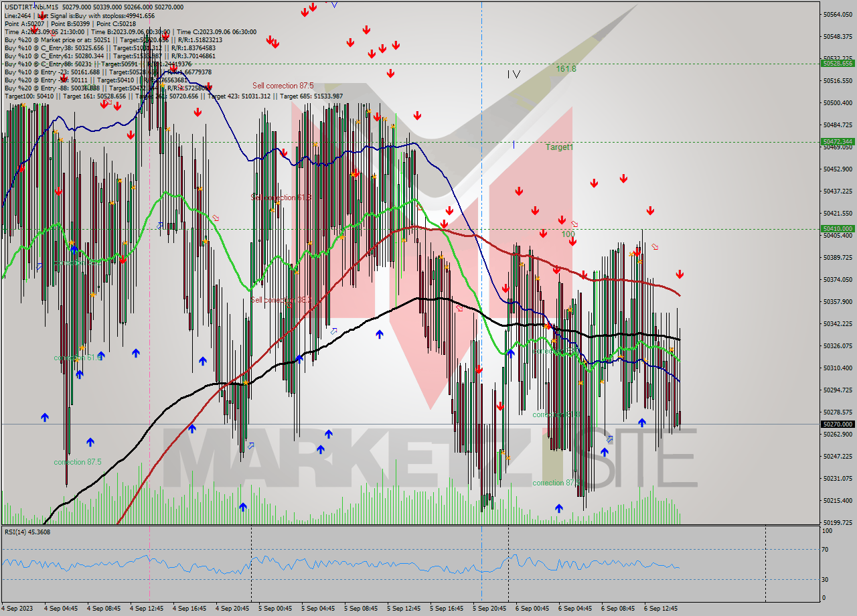Click the 'Sell correction 87.5' chart label
This screenshot has width=857, height=616.
(283, 86)
